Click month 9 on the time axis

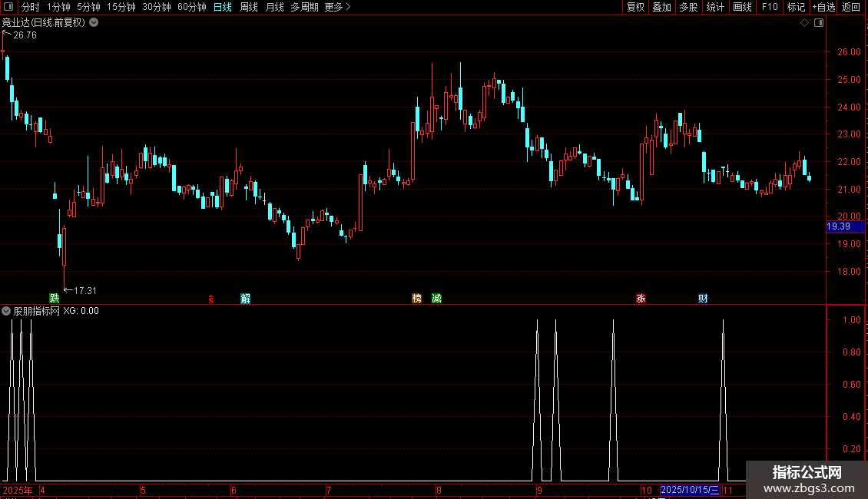[539, 490]
